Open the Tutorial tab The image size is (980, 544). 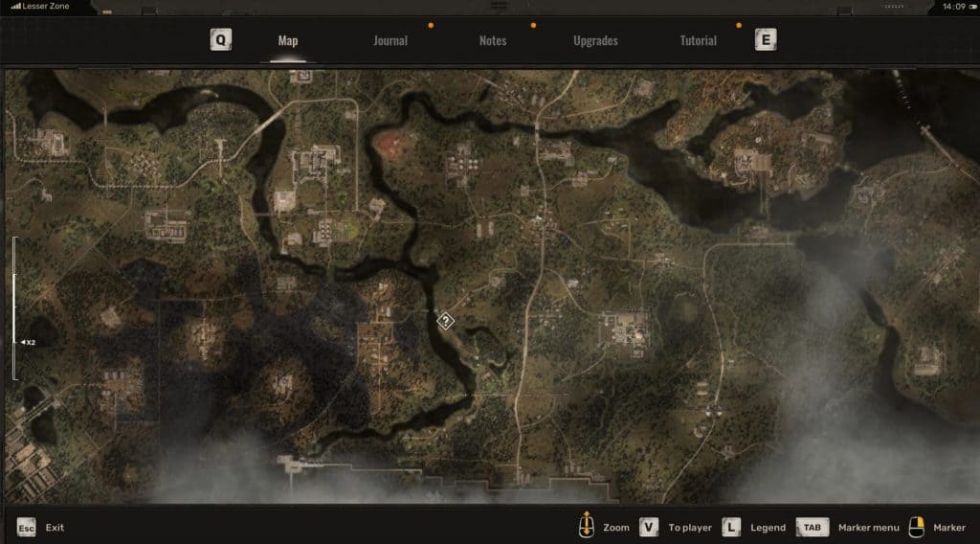click(x=698, y=41)
